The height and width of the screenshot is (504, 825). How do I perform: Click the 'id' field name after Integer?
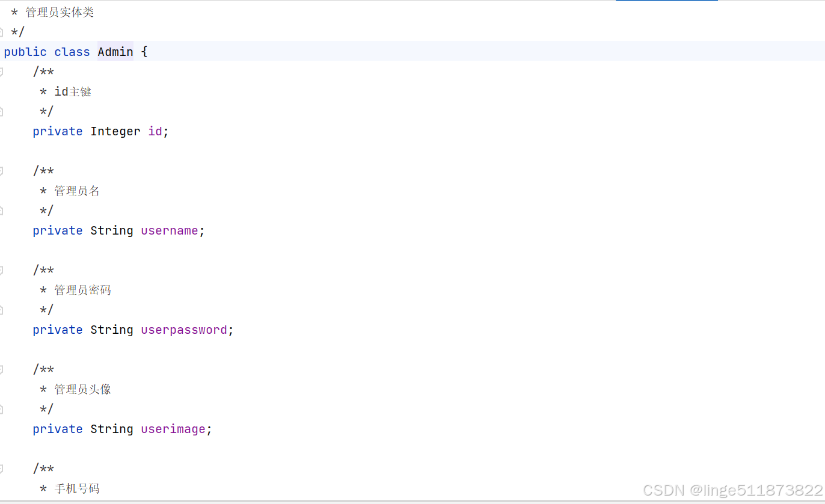click(x=155, y=131)
